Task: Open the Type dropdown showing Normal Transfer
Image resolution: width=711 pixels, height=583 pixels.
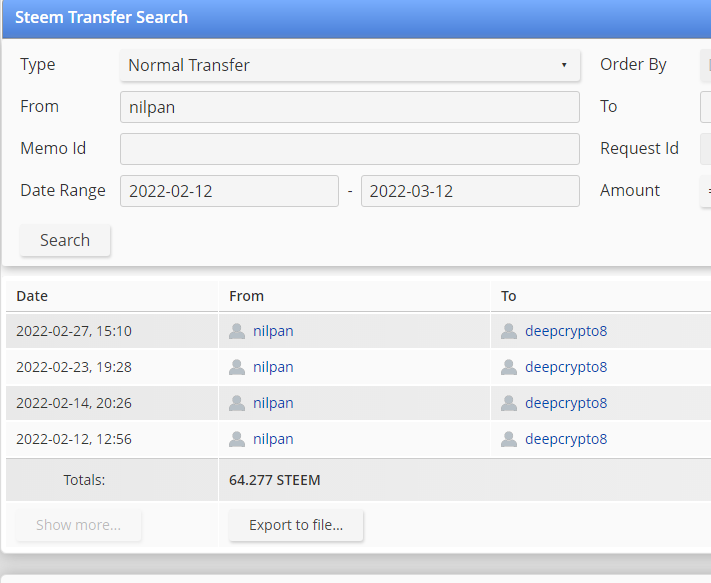Action: coord(350,65)
